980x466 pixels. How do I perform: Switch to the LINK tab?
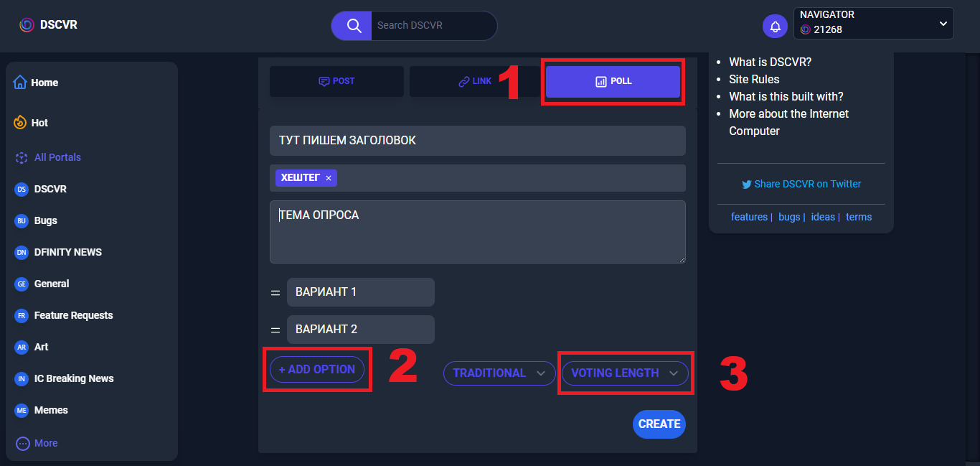475,81
